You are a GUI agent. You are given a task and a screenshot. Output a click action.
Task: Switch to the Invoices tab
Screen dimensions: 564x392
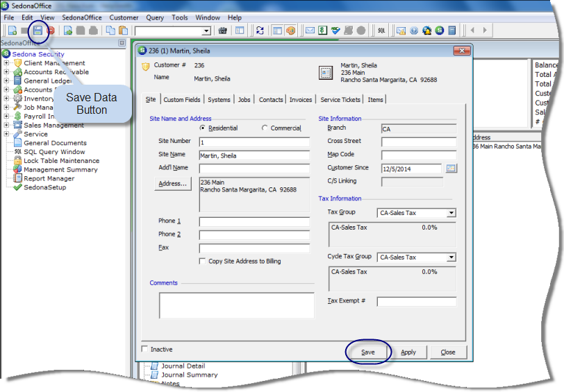point(301,99)
